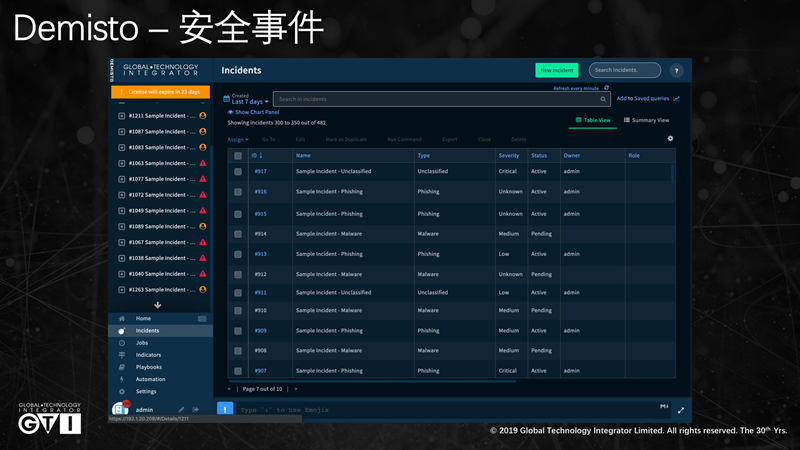Click the New Incident button
The height and width of the screenshot is (450, 800).
point(557,70)
